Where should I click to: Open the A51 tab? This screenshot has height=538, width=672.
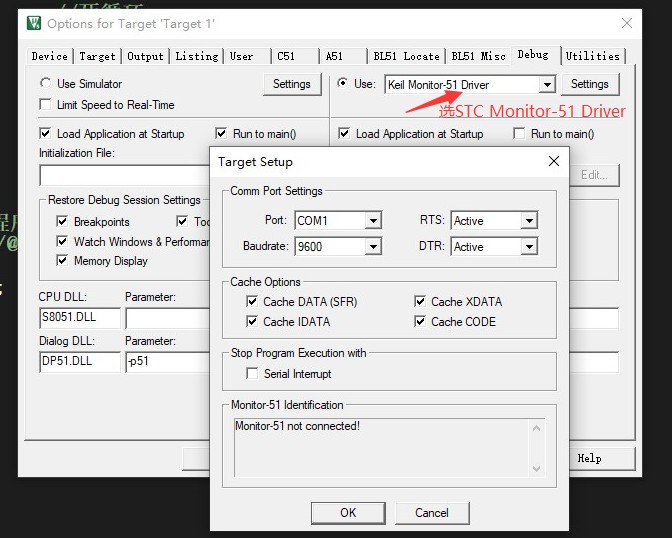(344, 56)
